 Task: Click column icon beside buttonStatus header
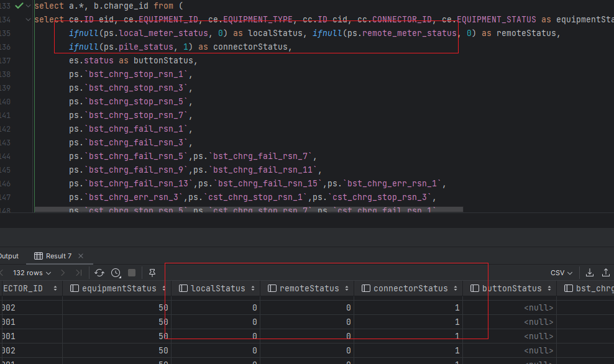tap(475, 288)
